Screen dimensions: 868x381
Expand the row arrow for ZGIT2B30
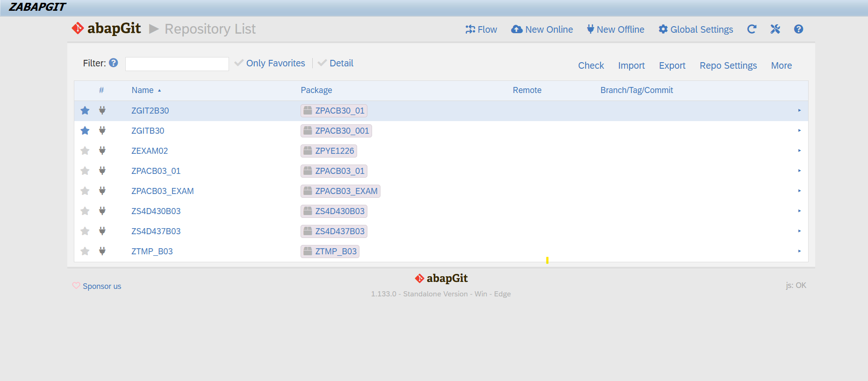point(799,110)
